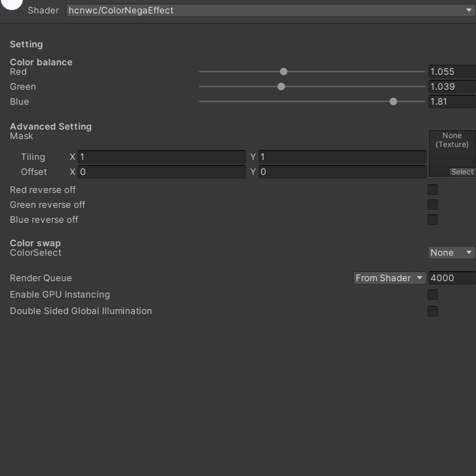Click the Offset X input field

pos(162,172)
